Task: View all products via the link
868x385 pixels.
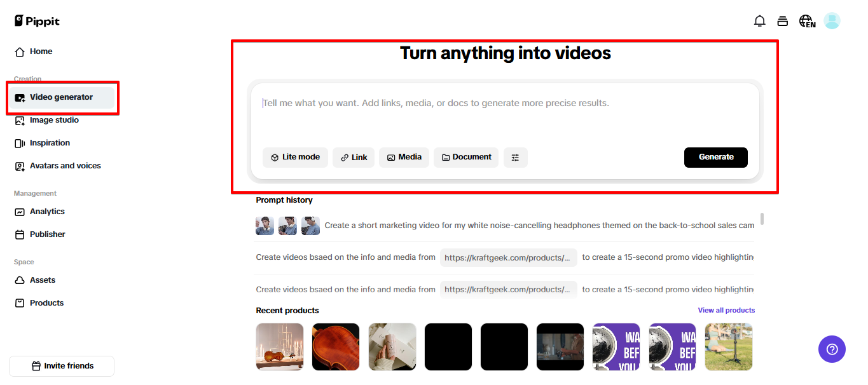Action: click(x=726, y=309)
